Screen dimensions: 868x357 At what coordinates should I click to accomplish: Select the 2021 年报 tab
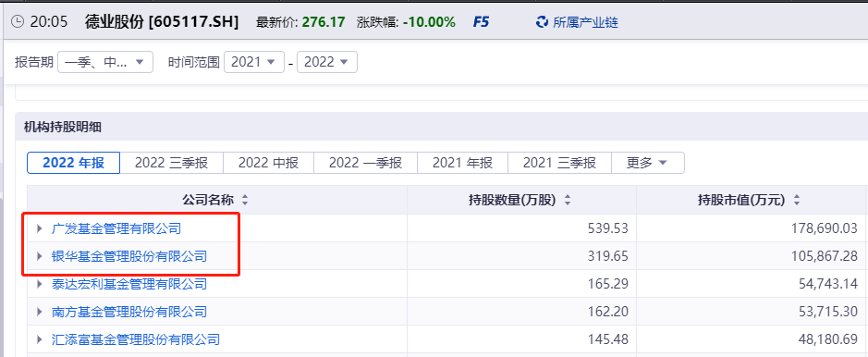[x=462, y=163]
